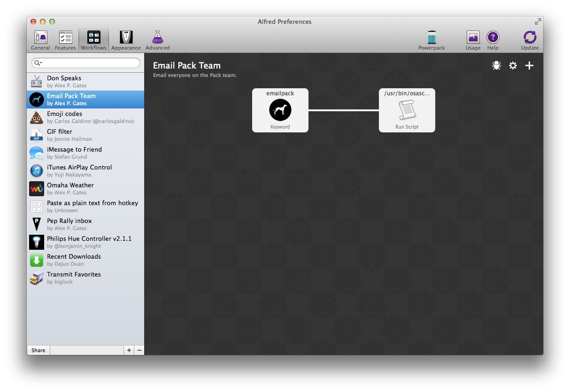Screen dimensions: 570x392
Task: Toggle full screen arrows in title bar
Action: [x=538, y=22]
